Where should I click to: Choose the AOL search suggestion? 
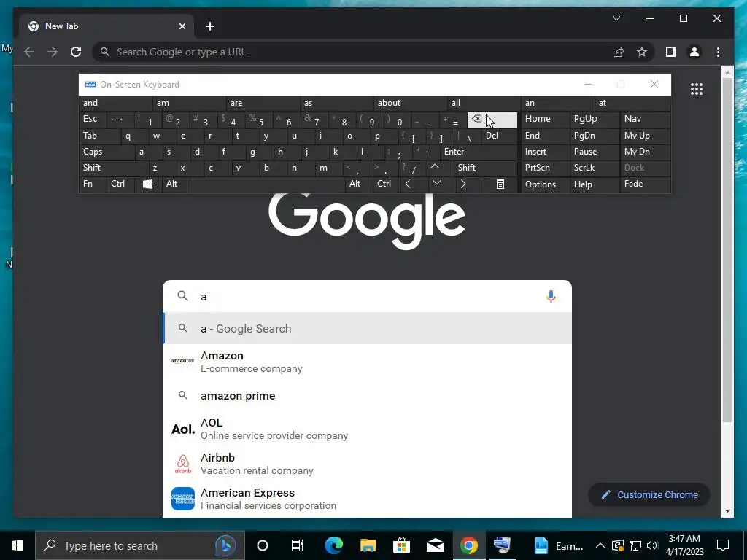pos(367,429)
